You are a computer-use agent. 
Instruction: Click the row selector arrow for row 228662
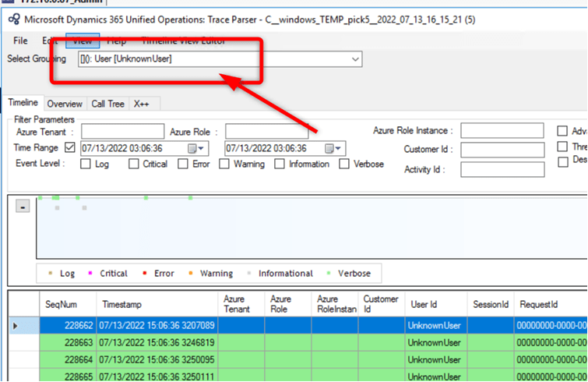click(16, 325)
